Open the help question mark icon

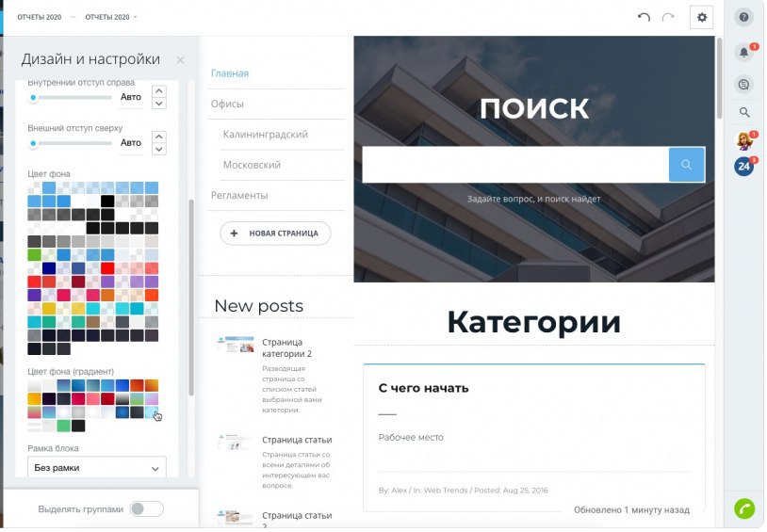point(743,17)
